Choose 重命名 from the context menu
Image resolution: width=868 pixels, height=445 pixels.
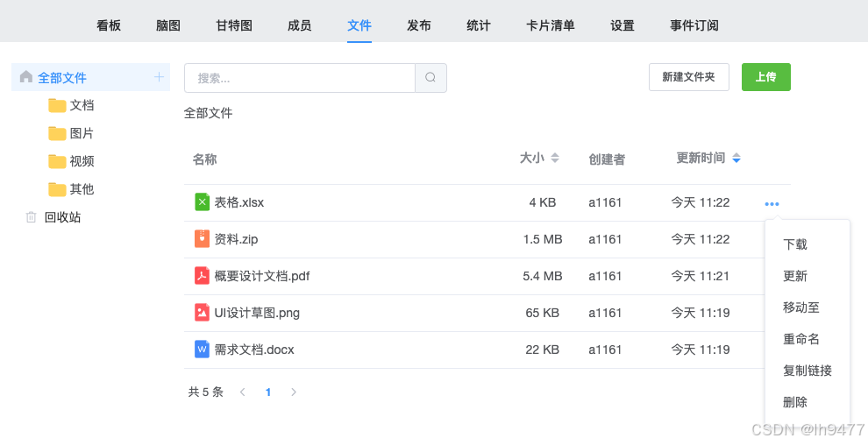pos(800,339)
